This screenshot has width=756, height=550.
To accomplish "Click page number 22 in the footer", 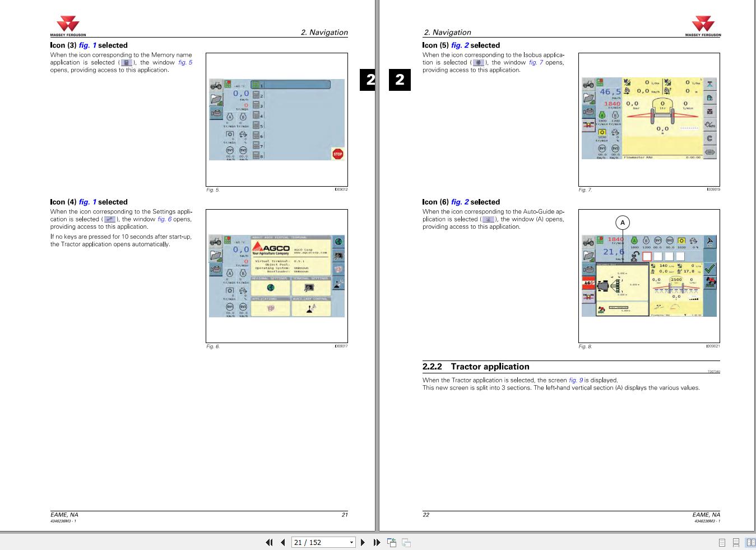I will click(426, 515).
